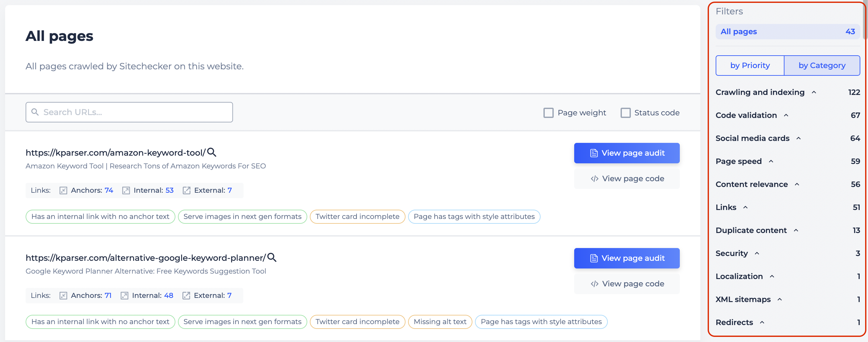
Task: Collapse the Links filter category
Action: point(745,207)
